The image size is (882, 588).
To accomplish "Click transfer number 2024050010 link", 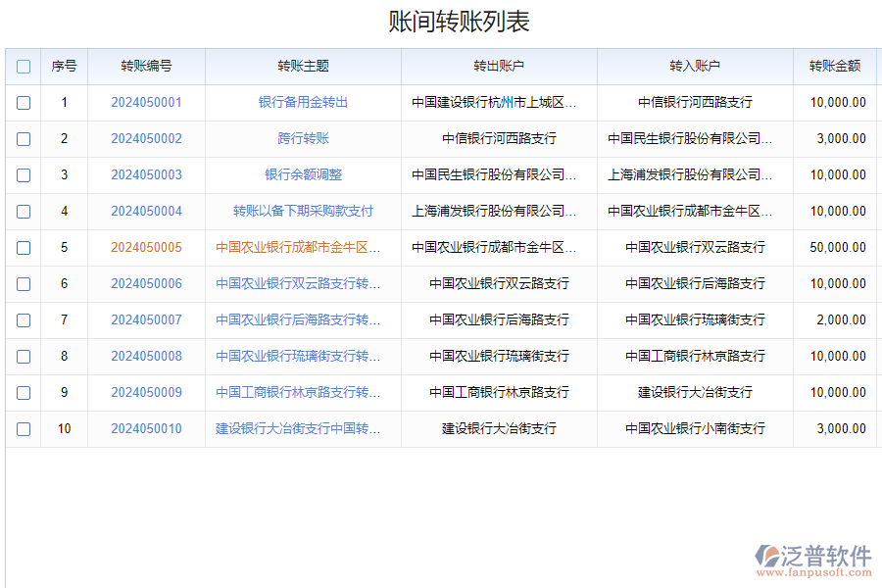I will pos(146,429).
